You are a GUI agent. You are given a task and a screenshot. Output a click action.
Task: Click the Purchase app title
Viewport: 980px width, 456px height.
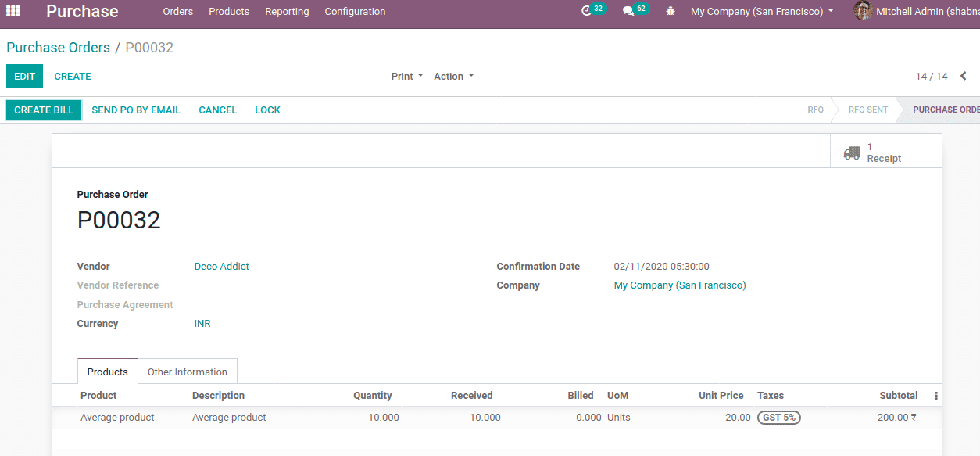pyautogui.click(x=82, y=12)
